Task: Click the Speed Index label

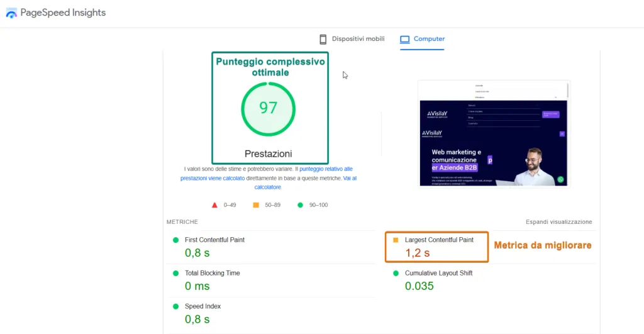Action: pyautogui.click(x=203, y=306)
